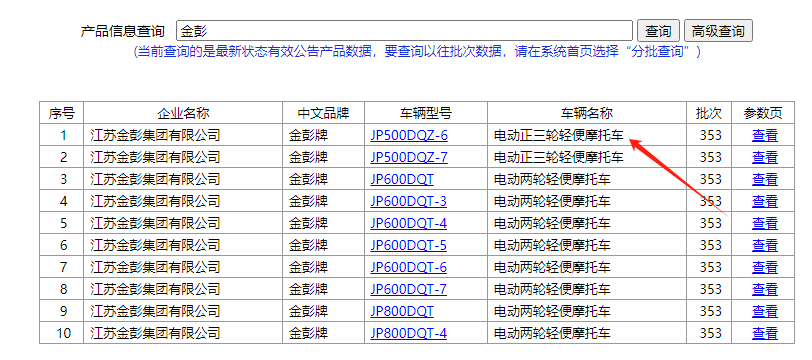Click 查看 in the JP600DQT-5 row
Viewport: 812px width, 360px height.
pos(765,245)
